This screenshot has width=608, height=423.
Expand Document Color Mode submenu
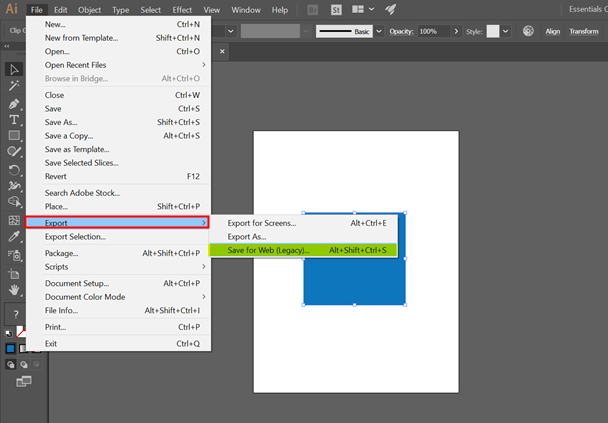click(x=204, y=297)
